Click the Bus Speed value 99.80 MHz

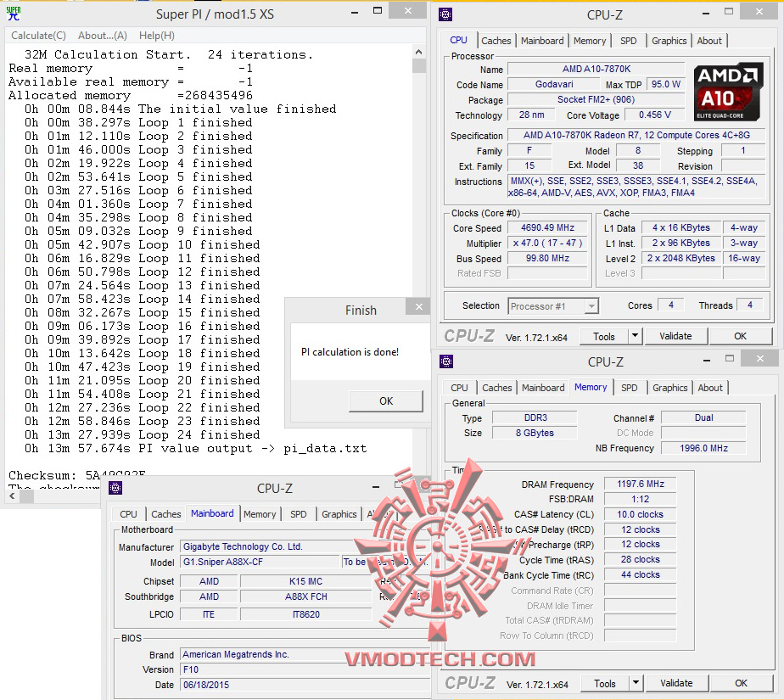click(x=547, y=259)
